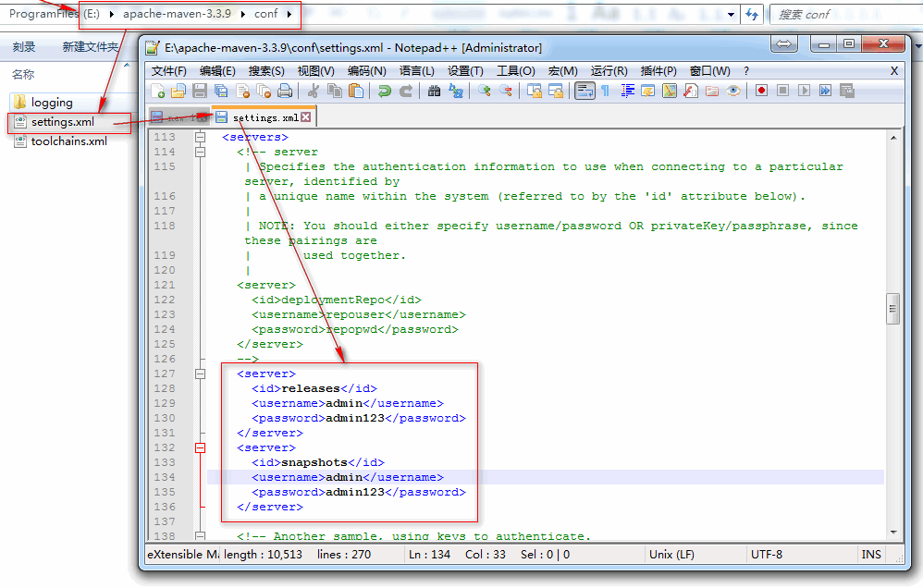This screenshot has width=923, height=588.
Task: Click the 搜索 conf search box
Action: 846,15
